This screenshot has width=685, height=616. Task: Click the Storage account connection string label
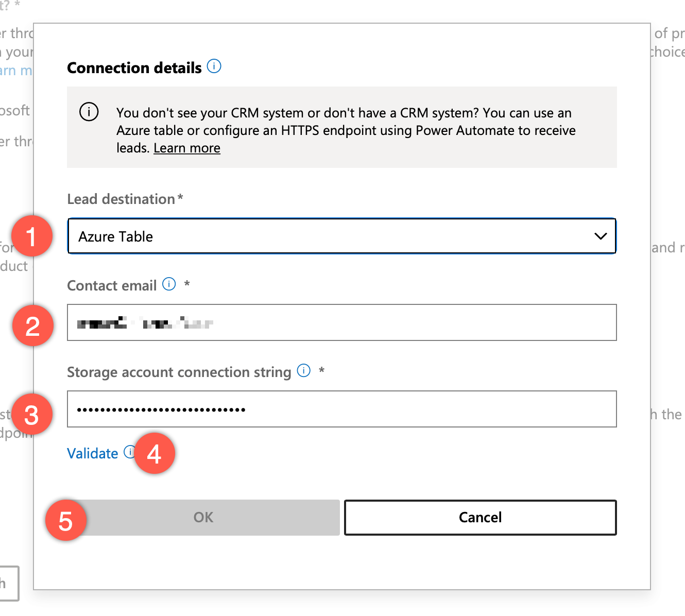[179, 372]
